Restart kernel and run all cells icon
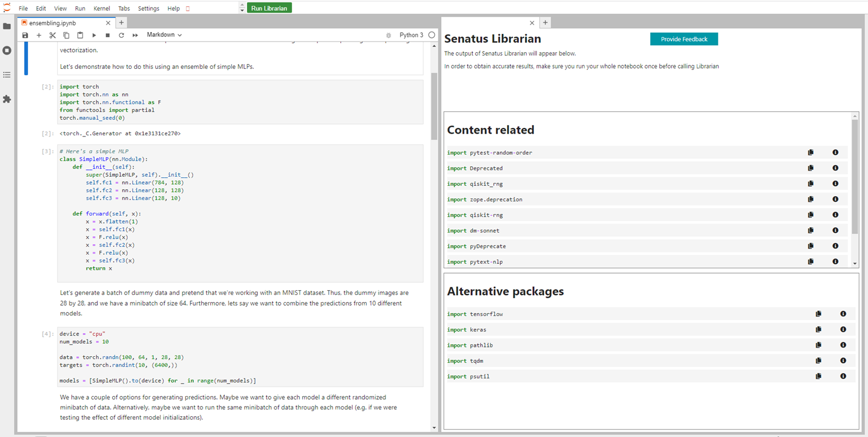Viewport: 868px width, 437px height. (135, 36)
